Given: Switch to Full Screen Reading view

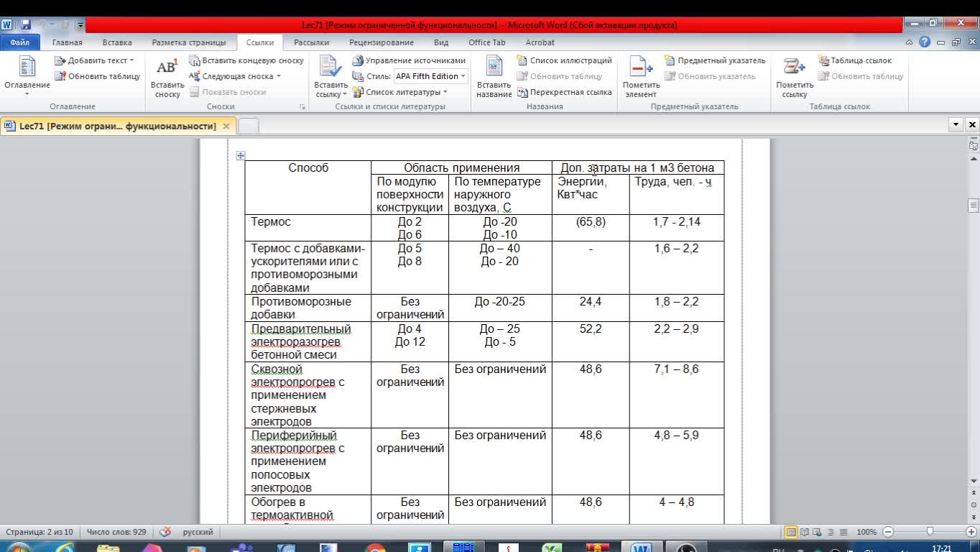Looking at the screenshot, I should click(x=805, y=532).
